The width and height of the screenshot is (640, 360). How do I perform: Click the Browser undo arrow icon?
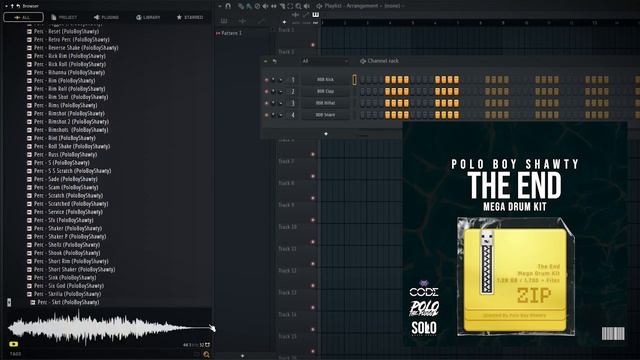18,6
